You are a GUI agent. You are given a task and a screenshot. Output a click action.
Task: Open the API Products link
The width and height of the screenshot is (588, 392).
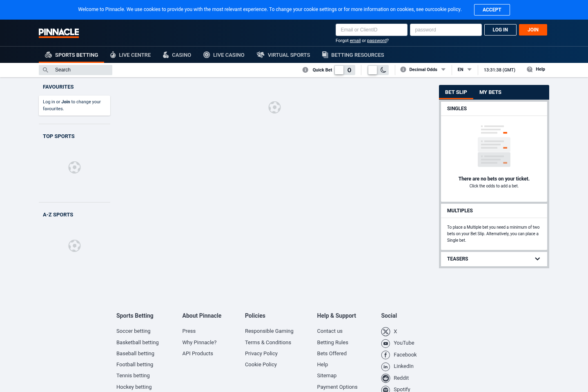pyautogui.click(x=198, y=354)
